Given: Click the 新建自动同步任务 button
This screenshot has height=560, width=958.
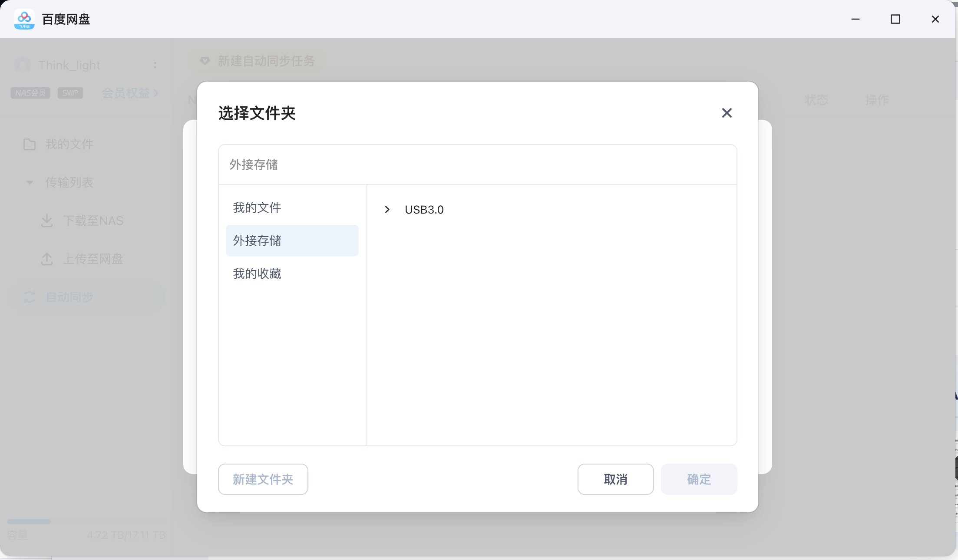Looking at the screenshot, I should (257, 61).
